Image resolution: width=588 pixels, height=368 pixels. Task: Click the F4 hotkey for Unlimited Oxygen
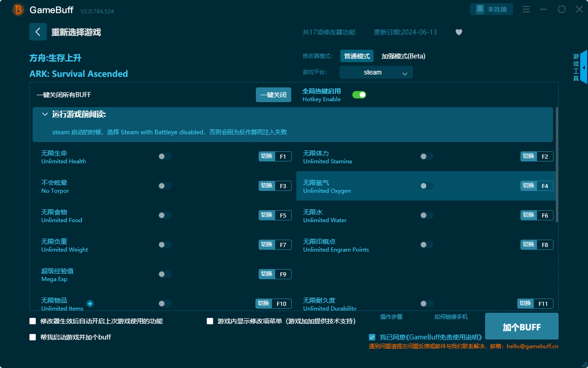click(x=545, y=186)
